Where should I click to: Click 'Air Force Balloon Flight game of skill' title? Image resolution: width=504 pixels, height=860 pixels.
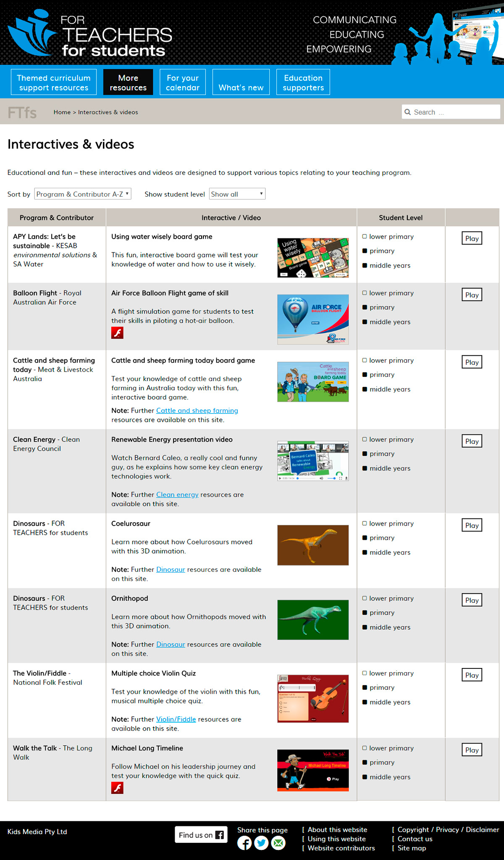point(170,293)
